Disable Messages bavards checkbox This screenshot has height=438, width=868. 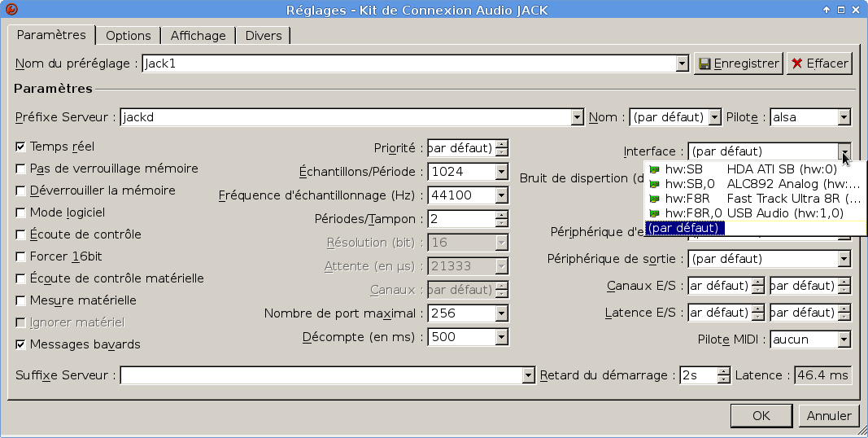[20, 344]
